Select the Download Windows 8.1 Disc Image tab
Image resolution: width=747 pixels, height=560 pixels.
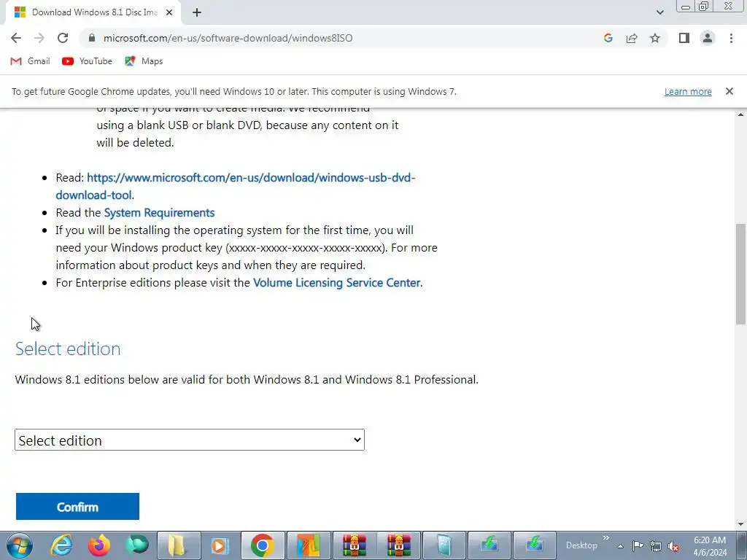point(93,13)
